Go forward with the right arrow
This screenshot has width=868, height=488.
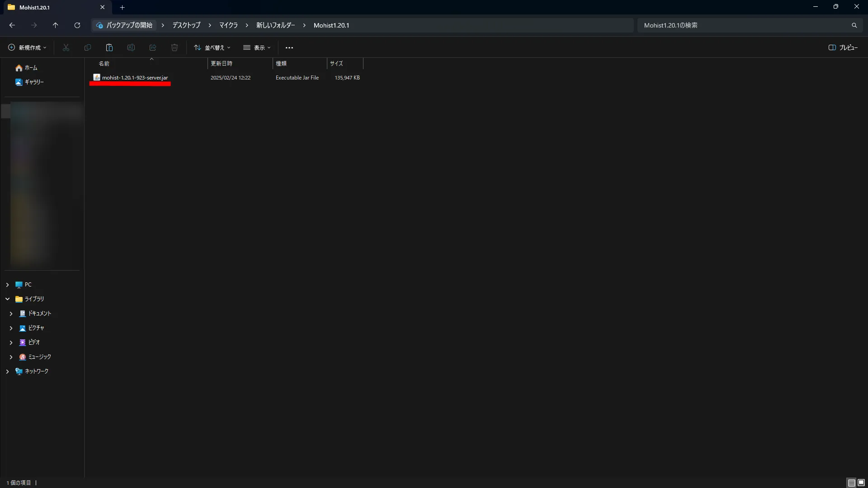click(34, 25)
